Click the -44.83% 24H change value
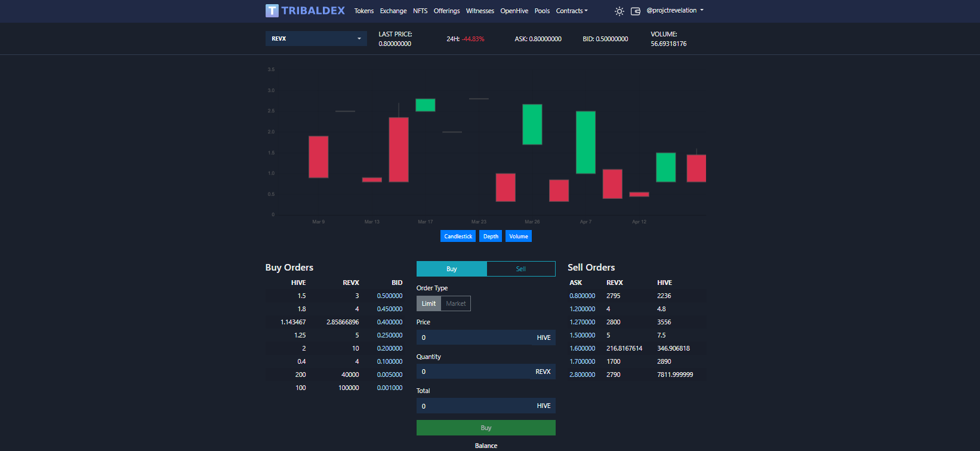Screen dimensions: 980x451 (473, 39)
